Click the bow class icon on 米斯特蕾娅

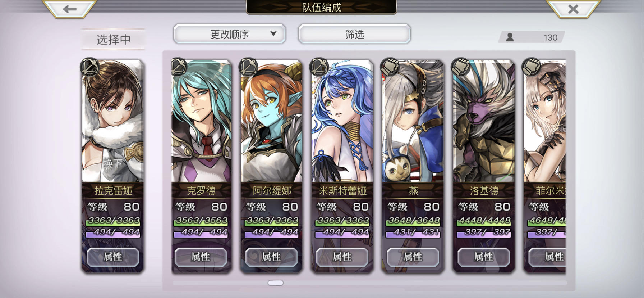(x=319, y=67)
